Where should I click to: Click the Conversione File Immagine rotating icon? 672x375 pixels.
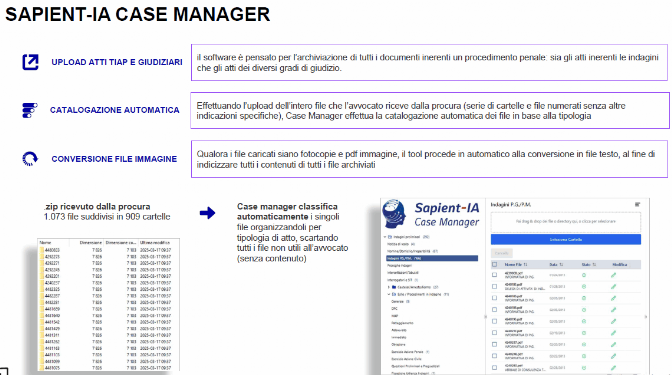pyautogui.click(x=30, y=159)
